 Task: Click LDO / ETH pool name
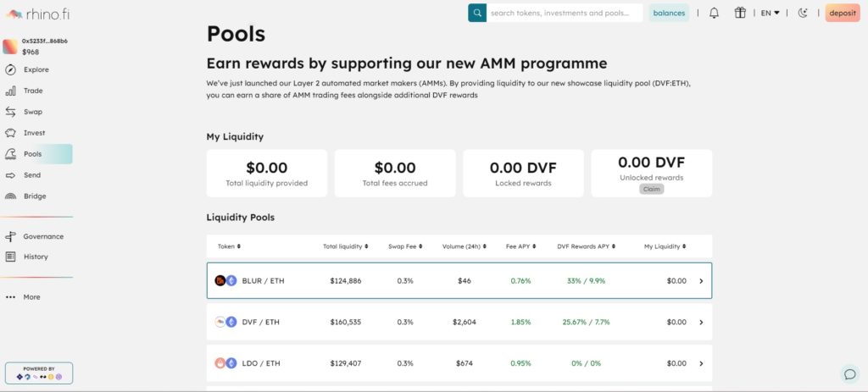coord(261,364)
